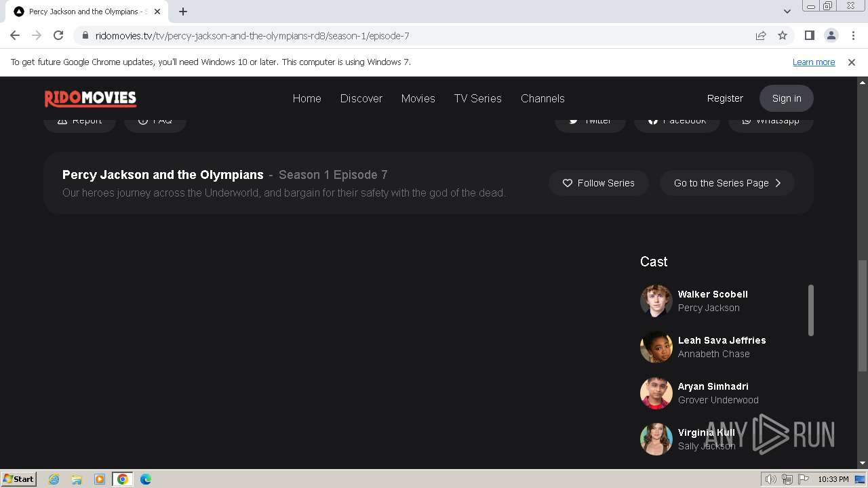
Task: Open the Channels menu item
Action: coord(542,98)
